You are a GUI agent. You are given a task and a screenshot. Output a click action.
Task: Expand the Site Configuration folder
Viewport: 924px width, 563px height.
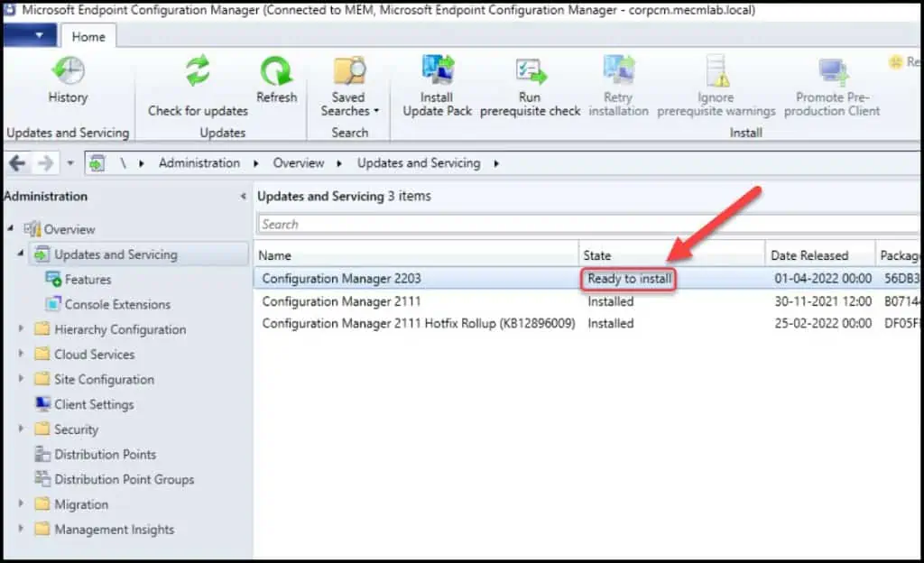click(x=21, y=379)
